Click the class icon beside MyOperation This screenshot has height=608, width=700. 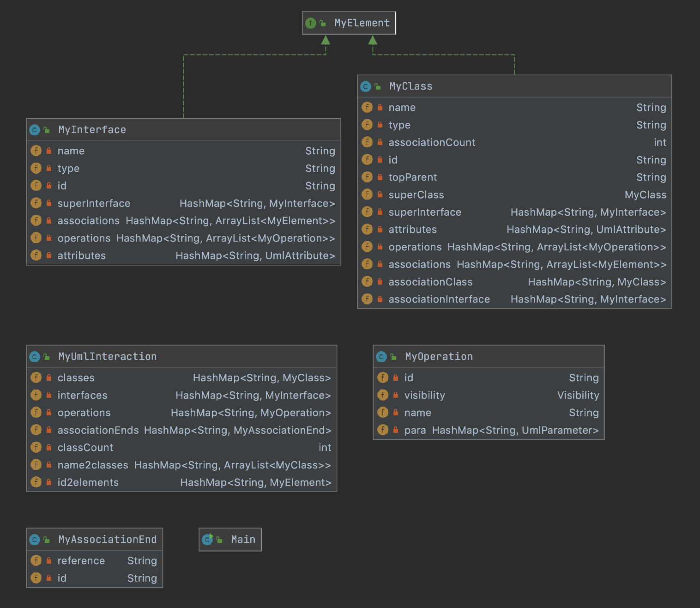point(381,357)
